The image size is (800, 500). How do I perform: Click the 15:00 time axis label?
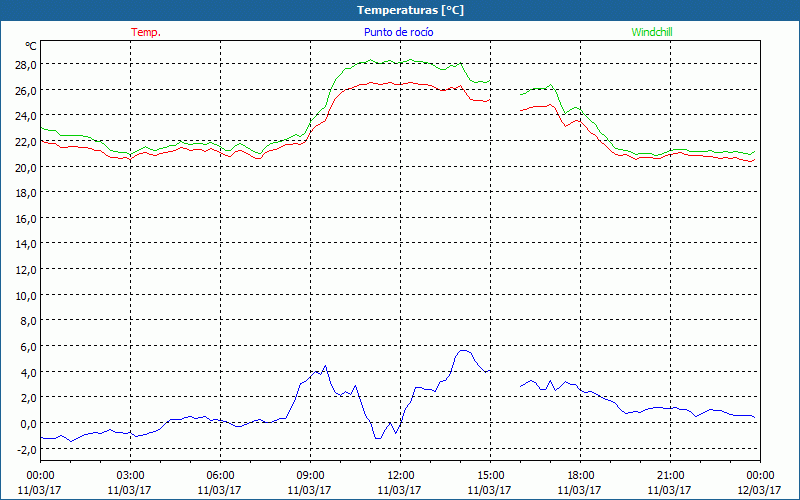(x=490, y=476)
